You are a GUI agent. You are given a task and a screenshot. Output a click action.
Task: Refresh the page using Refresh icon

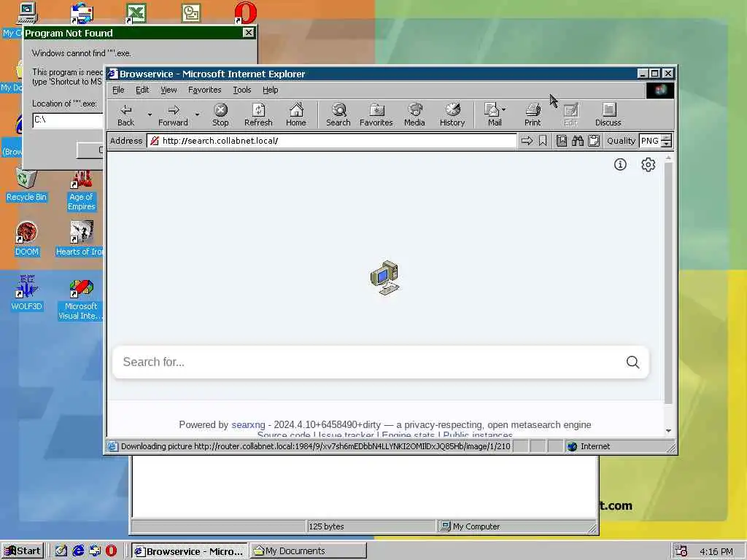click(258, 114)
